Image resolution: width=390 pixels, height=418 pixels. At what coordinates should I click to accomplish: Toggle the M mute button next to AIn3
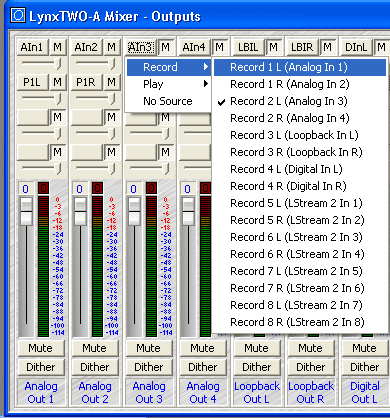coord(166,47)
